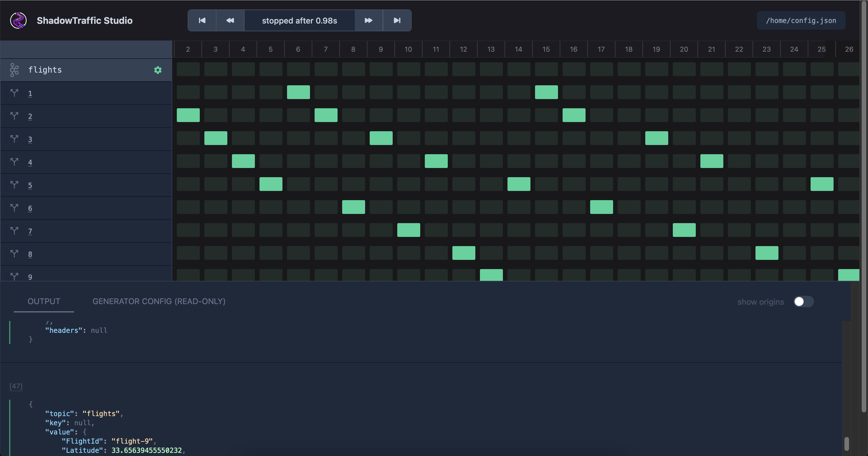Open fork link 2

pyautogui.click(x=30, y=116)
